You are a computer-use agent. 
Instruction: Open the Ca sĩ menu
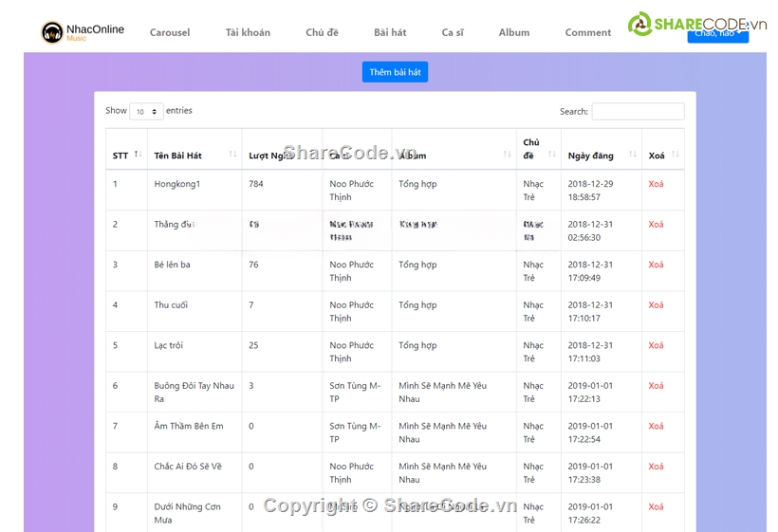[x=453, y=33]
